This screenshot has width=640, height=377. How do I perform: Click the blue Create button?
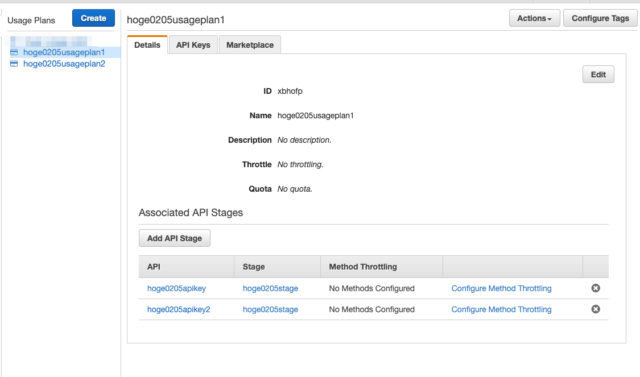pos(93,18)
